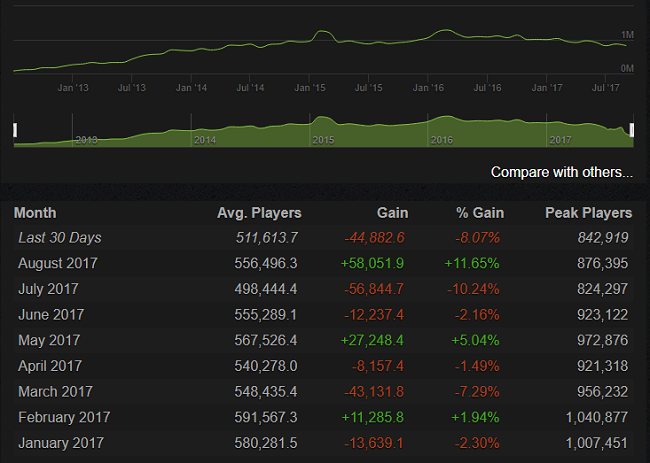Click the percent gain -2.30%
Image resolution: width=650 pixels, height=463 pixels.
[x=477, y=443]
